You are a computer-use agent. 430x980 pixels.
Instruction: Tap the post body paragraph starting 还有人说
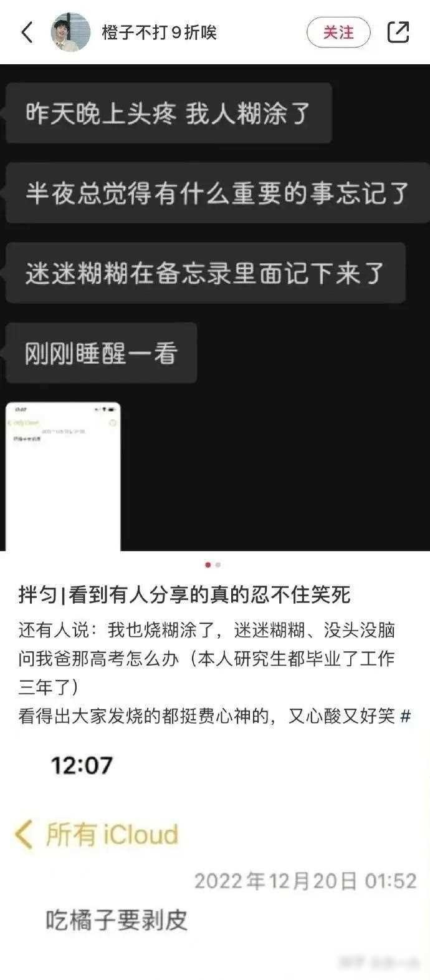pyautogui.click(x=214, y=672)
